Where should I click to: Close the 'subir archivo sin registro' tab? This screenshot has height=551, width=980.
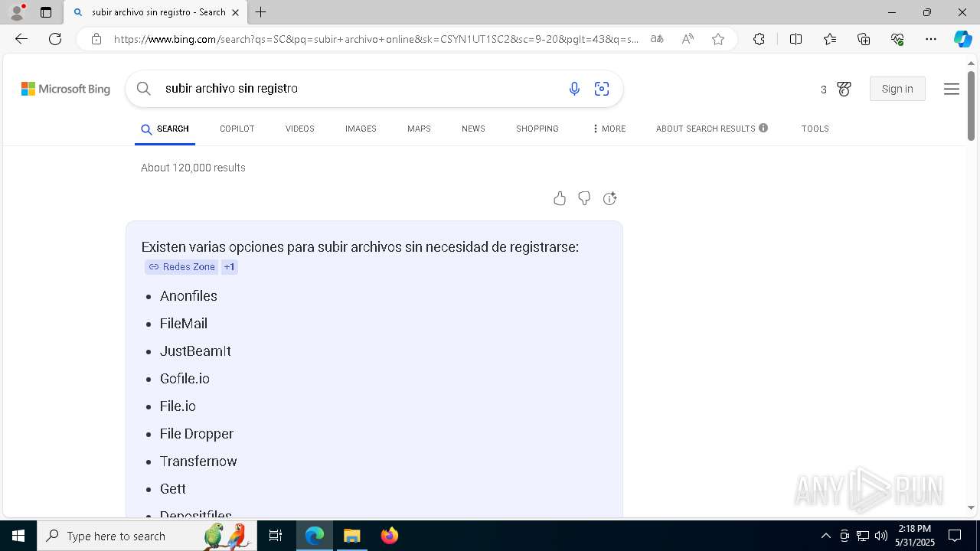(235, 12)
